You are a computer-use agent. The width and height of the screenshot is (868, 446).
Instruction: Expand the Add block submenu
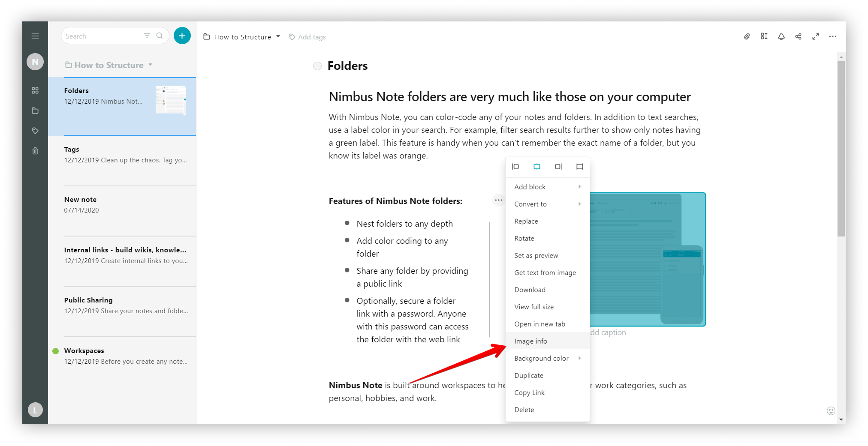click(548, 187)
